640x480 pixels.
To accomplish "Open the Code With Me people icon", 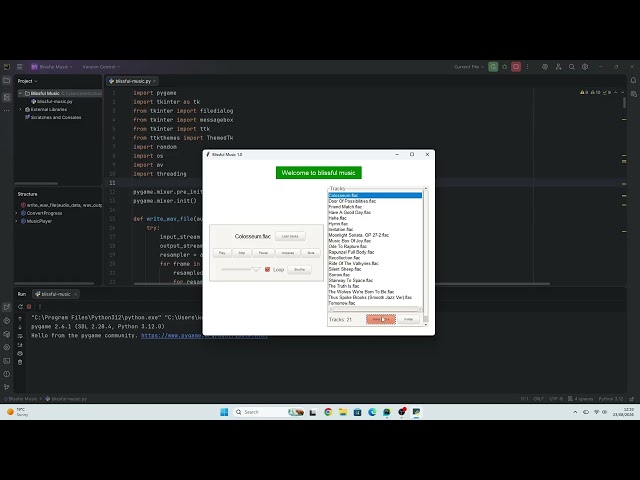I will 558,67.
